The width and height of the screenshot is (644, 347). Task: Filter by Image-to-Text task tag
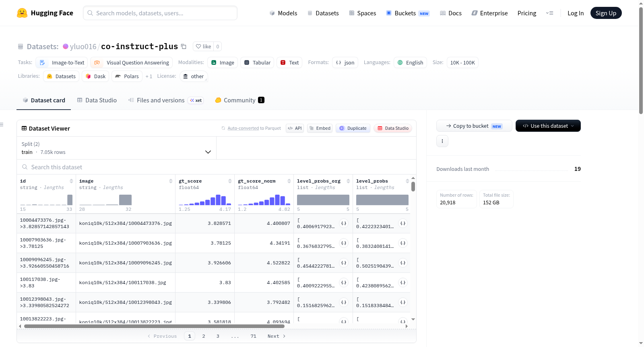tap(62, 62)
